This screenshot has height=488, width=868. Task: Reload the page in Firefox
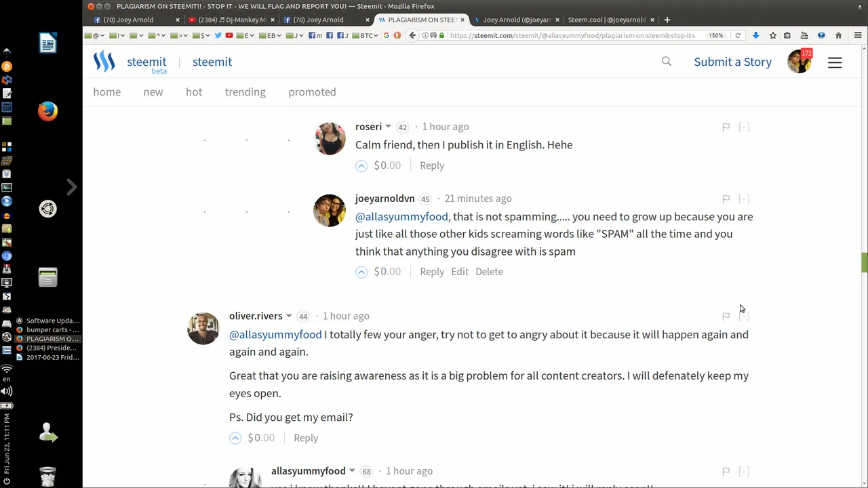point(738,35)
